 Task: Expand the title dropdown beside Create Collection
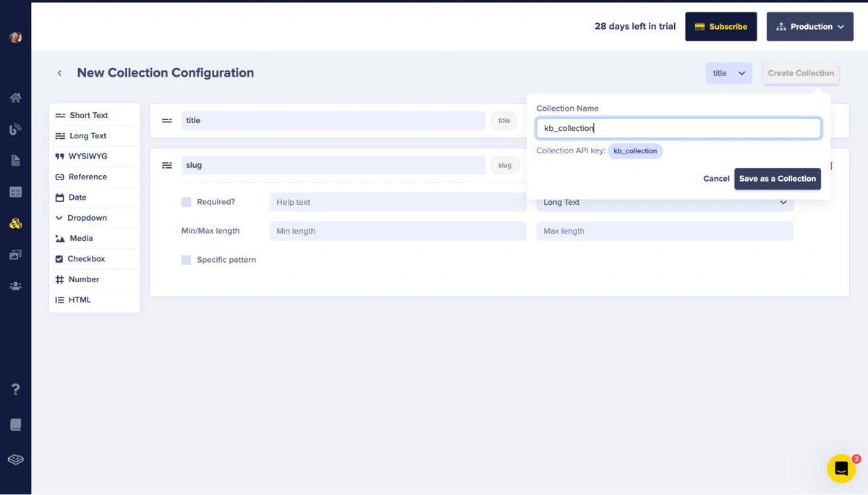(x=728, y=73)
